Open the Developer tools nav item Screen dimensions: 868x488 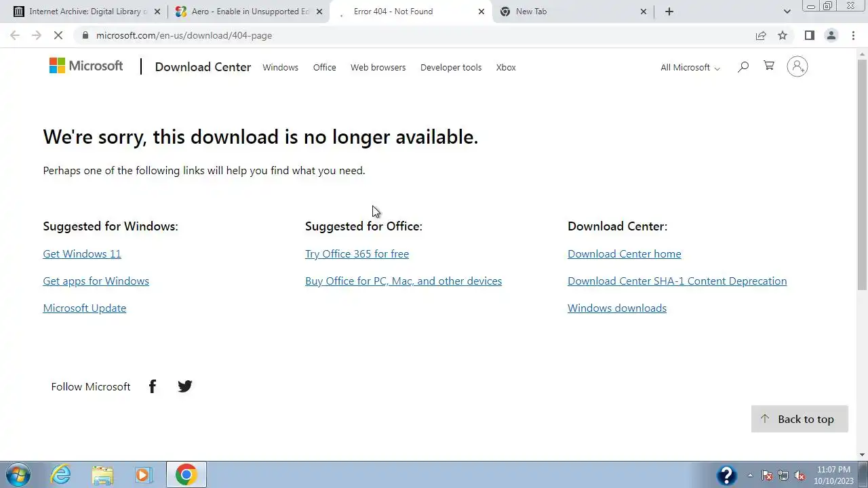point(451,67)
